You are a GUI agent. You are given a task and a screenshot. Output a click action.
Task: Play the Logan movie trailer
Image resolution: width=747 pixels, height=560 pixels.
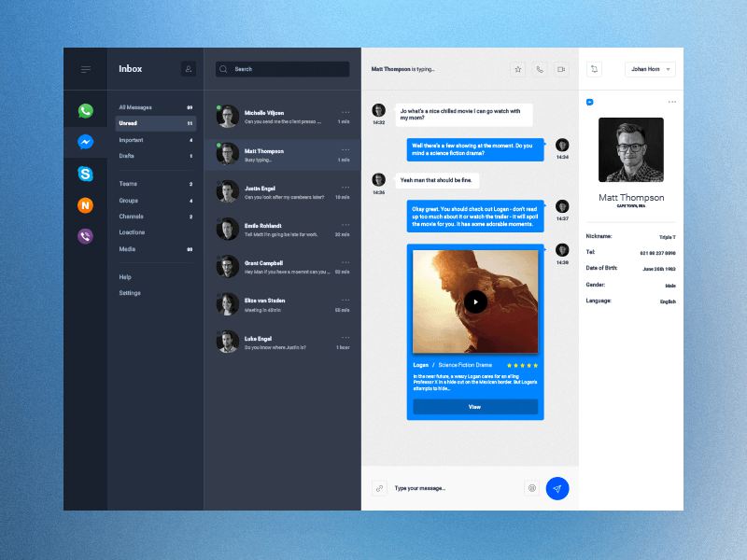coord(475,301)
